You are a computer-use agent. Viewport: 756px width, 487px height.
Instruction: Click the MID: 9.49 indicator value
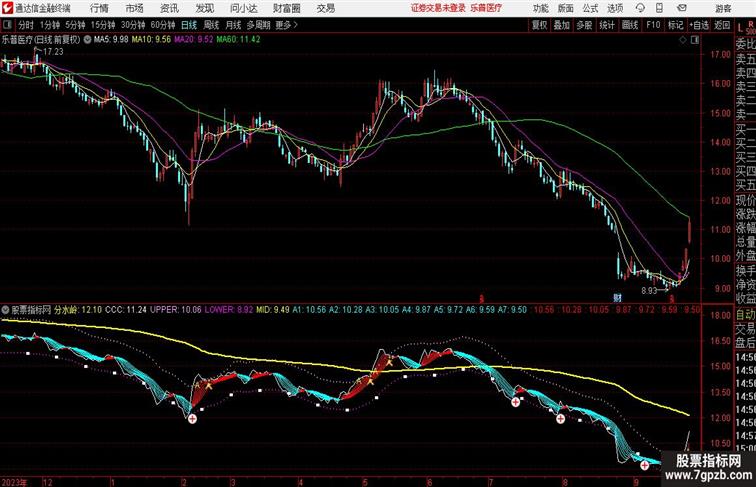tap(273, 310)
